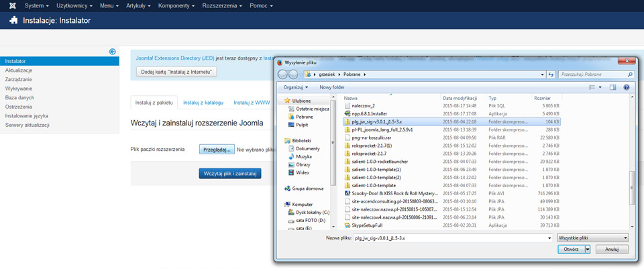
Task: Open the Joomla! Extensions Directory (JED) link
Action: click(x=175, y=58)
